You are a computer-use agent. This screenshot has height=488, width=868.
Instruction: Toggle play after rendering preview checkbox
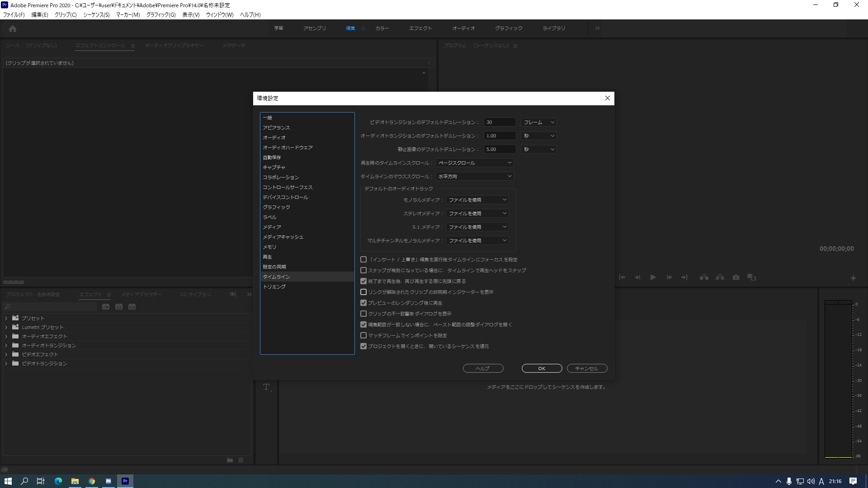coord(363,303)
